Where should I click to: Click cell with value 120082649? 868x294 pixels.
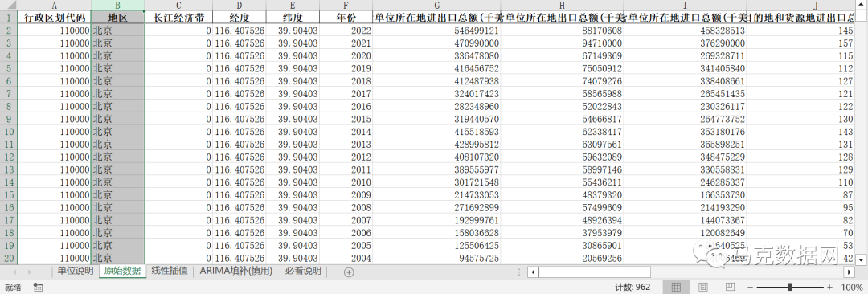685,233
